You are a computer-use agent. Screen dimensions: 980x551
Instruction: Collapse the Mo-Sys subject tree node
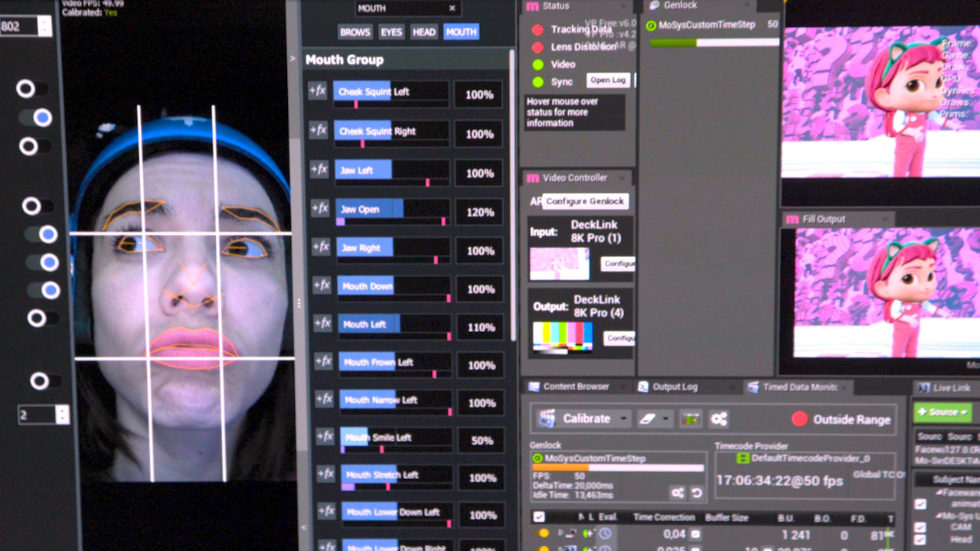937,517
